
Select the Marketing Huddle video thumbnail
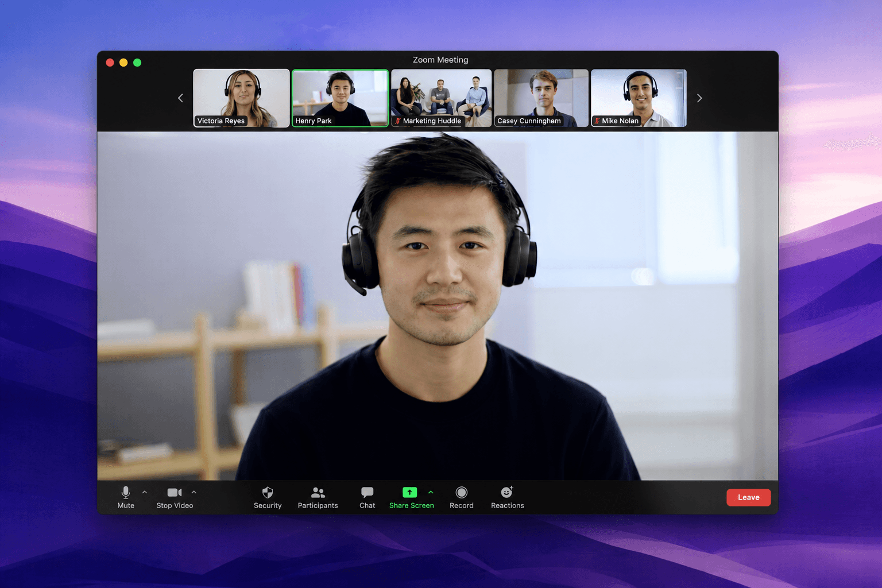(441, 98)
